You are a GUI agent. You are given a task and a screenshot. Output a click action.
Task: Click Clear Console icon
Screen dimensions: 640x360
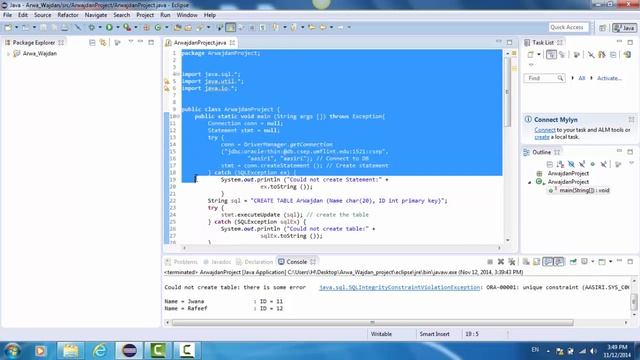(x=526, y=262)
